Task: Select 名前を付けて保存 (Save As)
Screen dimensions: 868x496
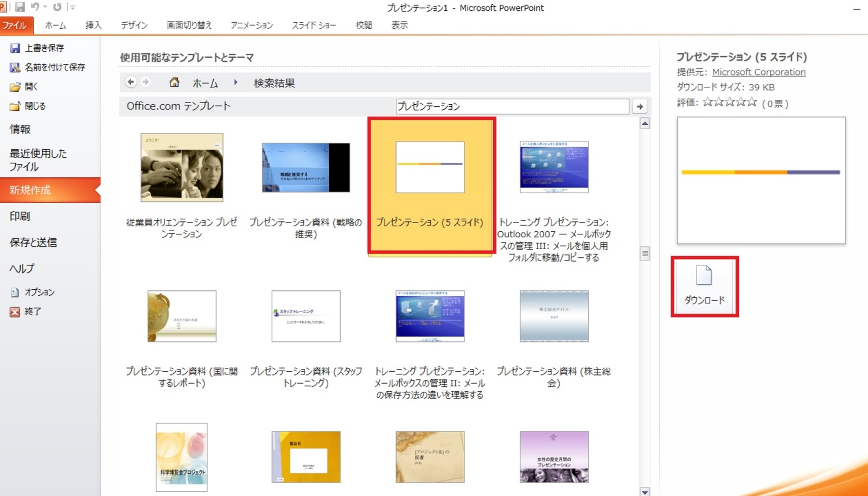Action: pyautogui.click(x=54, y=67)
